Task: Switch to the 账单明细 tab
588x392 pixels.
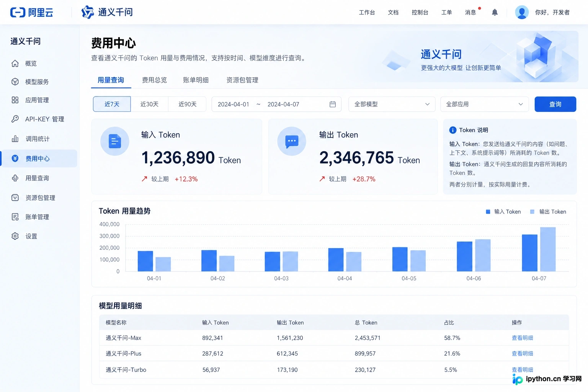Action: (x=196, y=80)
